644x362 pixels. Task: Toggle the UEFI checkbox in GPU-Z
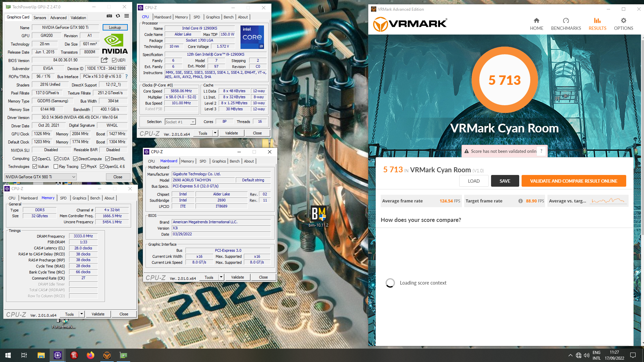pyautogui.click(x=114, y=60)
